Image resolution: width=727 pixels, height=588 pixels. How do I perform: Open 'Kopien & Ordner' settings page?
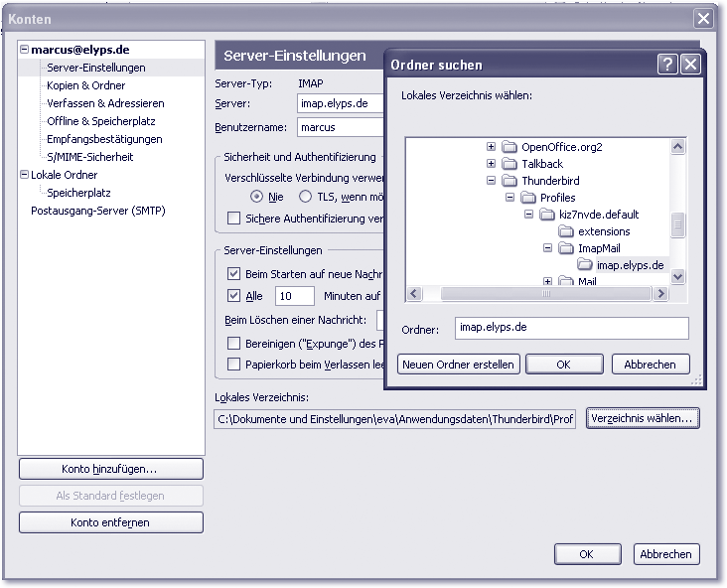click(85, 85)
